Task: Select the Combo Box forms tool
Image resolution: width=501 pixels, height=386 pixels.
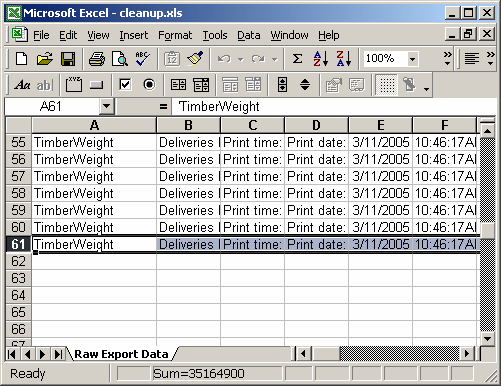Action: pyautogui.click(x=201, y=85)
